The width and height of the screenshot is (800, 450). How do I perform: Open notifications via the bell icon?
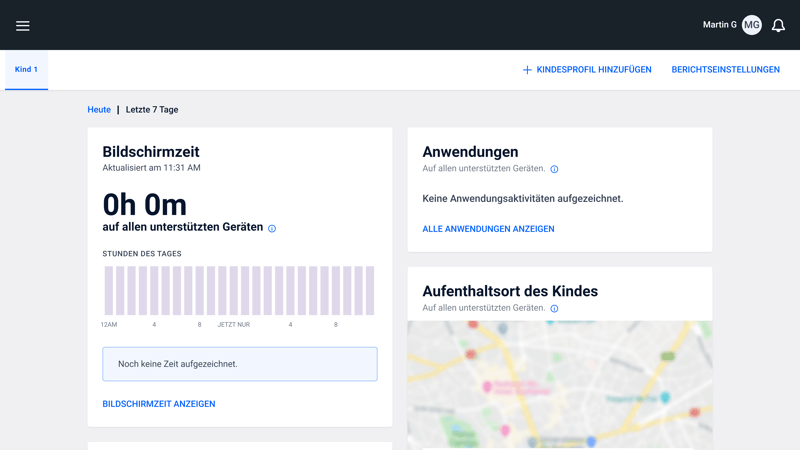pyautogui.click(x=778, y=25)
